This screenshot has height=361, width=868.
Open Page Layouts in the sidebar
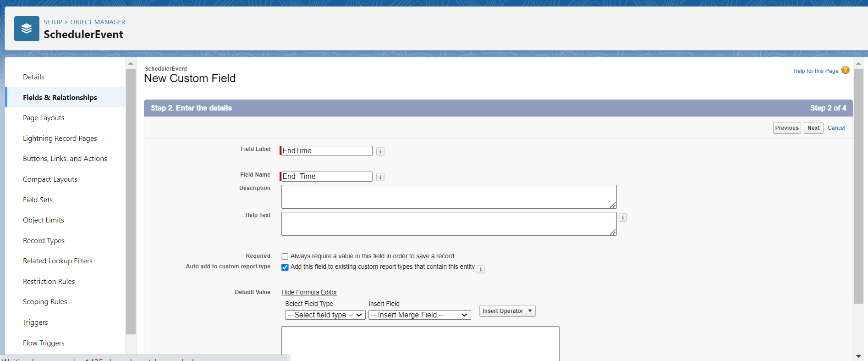(44, 118)
